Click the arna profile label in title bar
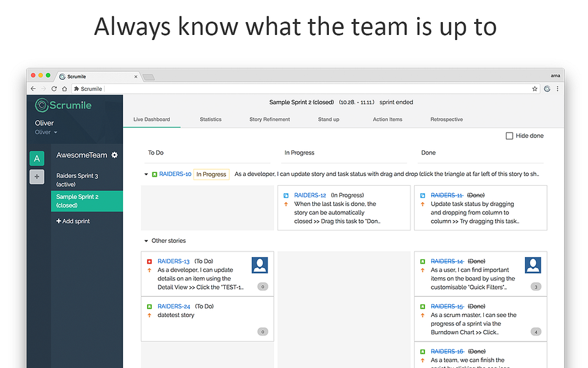 pyautogui.click(x=556, y=76)
